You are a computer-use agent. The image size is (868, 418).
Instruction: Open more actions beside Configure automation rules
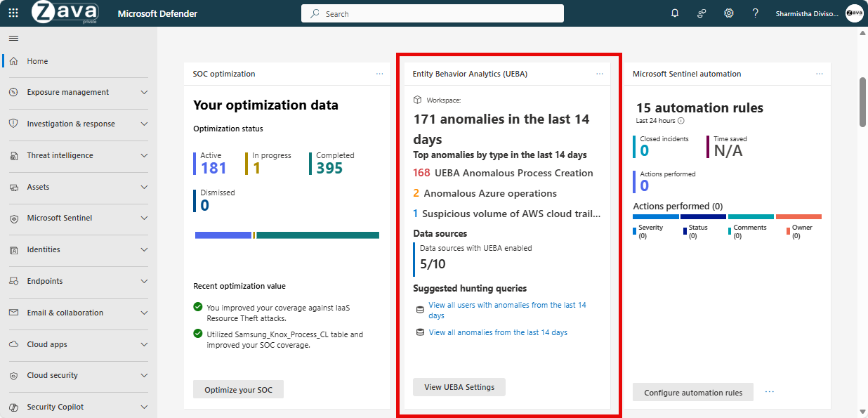point(770,392)
